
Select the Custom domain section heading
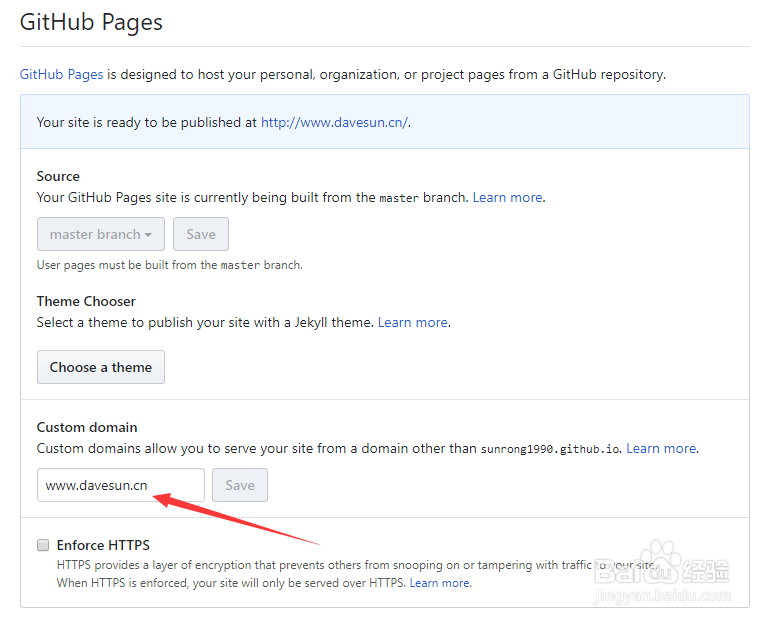87,427
